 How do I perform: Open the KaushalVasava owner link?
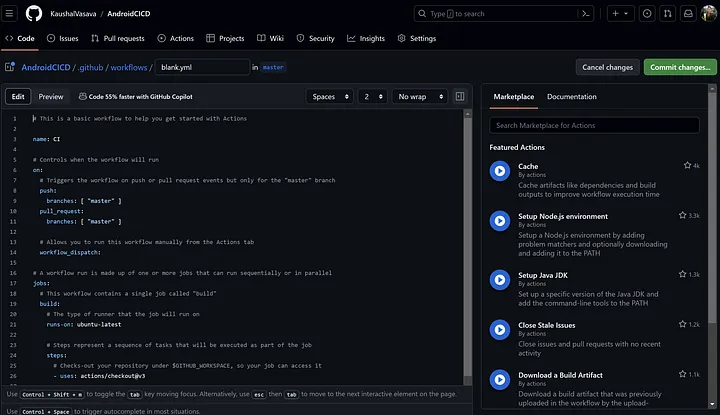coord(73,14)
